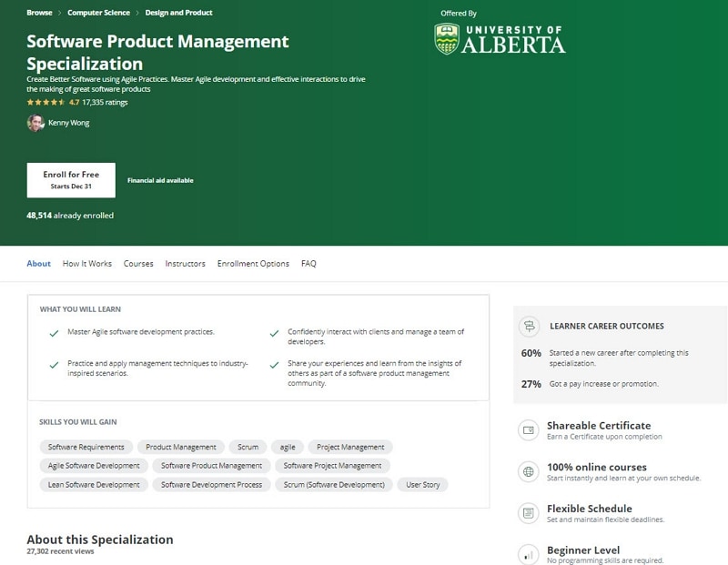Click the 27,302 recent views text
Screen dimensions: 728x565
(x=60, y=551)
